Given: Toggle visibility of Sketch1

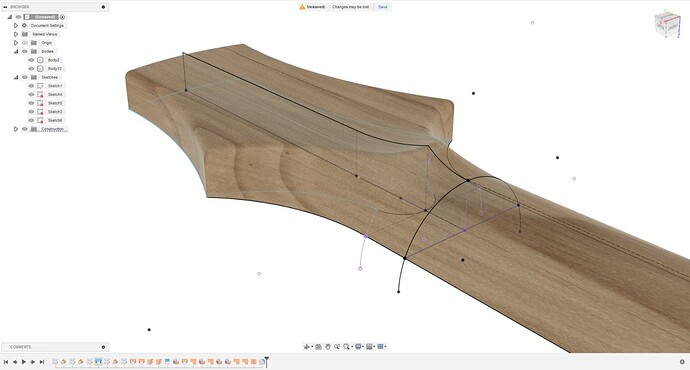Looking at the screenshot, I should pyautogui.click(x=31, y=86).
